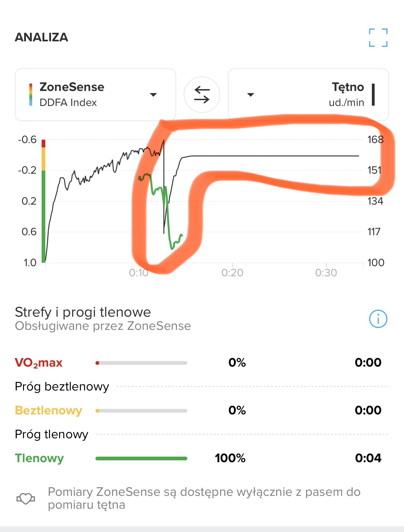Screen dimensions: 404x532
Task: Open info about aerobic zones and thresholds
Action: click(x=378, y=319)
